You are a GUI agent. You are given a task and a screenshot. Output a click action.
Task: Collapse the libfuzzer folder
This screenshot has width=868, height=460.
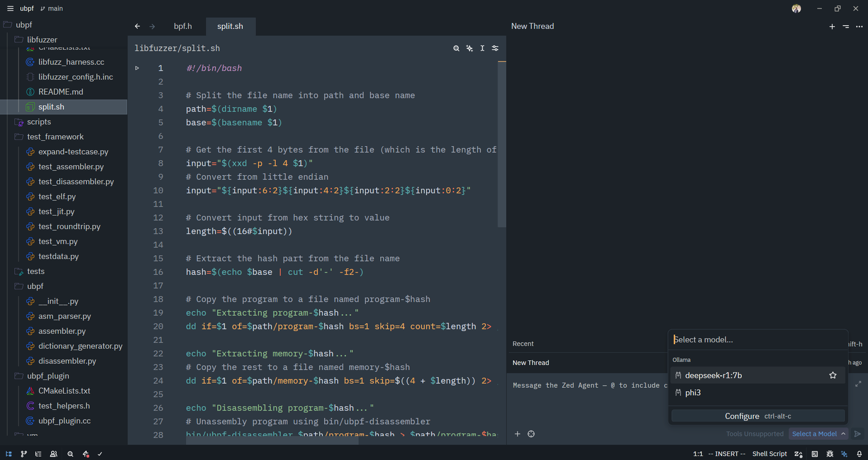[42, 39]
